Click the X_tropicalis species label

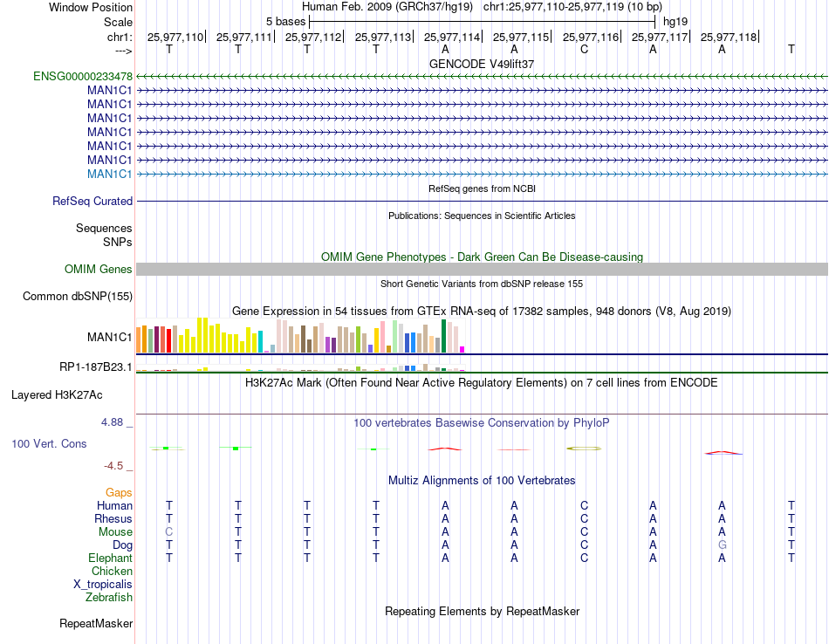pyautogui.click(x=103, y=585)
